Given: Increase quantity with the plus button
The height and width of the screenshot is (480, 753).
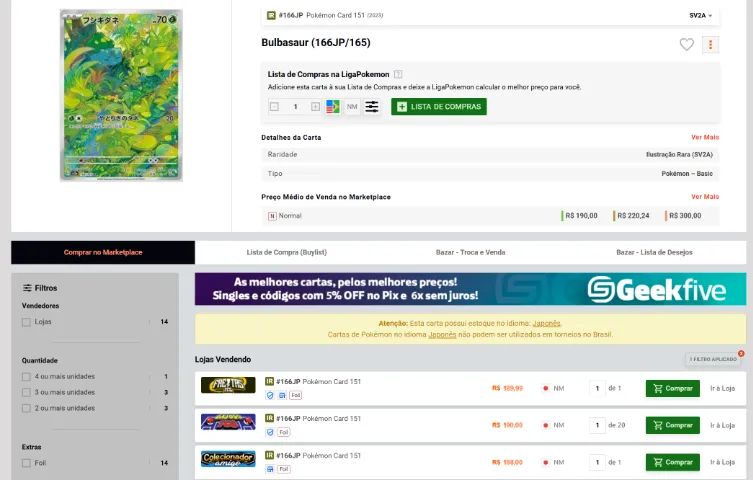Looking at the screenshot, I should point(315,107).
